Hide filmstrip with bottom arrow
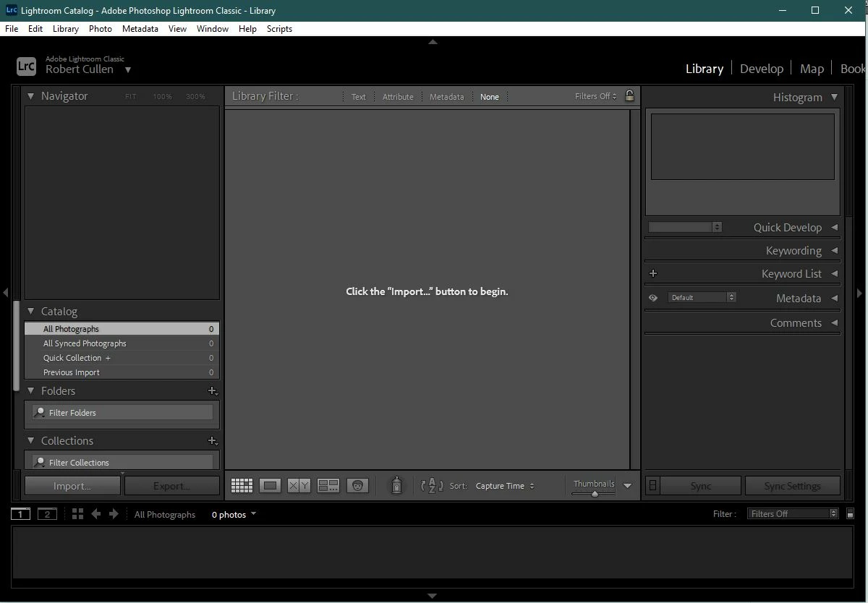868x603 pixels. click(x=433, y=596)
